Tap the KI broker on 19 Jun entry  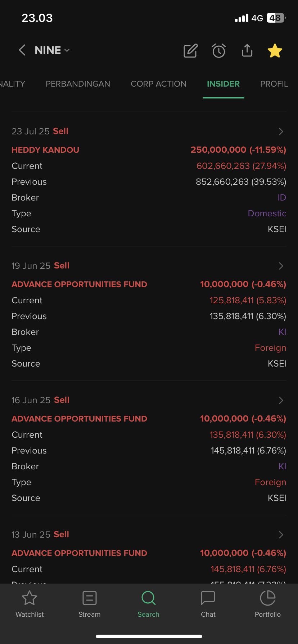click(x=282, y=332)
